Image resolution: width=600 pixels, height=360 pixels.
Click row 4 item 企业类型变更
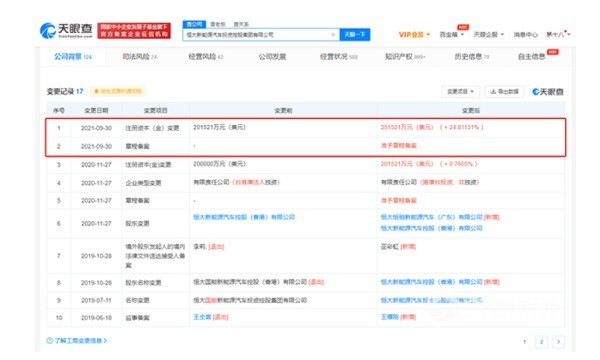pos(143,183)
